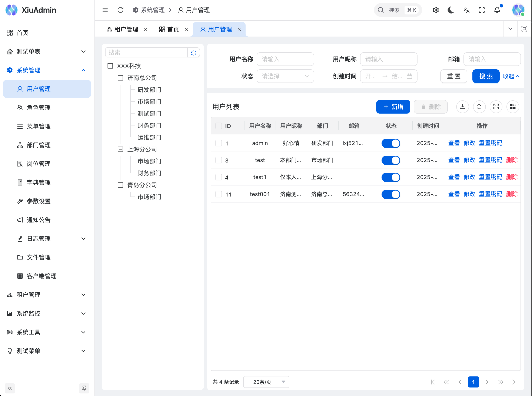Screen dimensions: 532x396
Task: Expand the user table to fullscreen
Action: [496, 107]
